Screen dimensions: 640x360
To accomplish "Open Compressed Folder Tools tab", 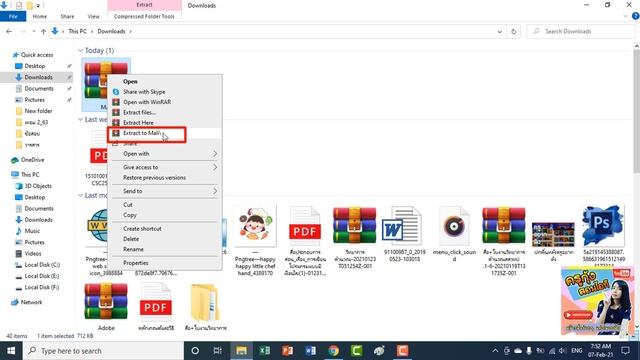I will pyautogui.click(x=144, y=16).
